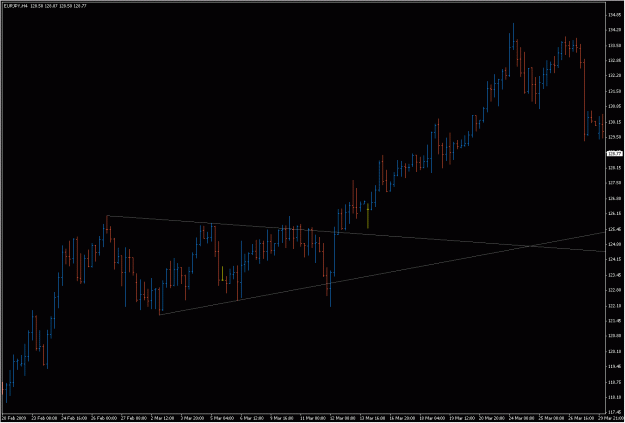Click the yellow bar near 5 Mar 04:00
Screen dimensions: 625x423
point(222,273)
